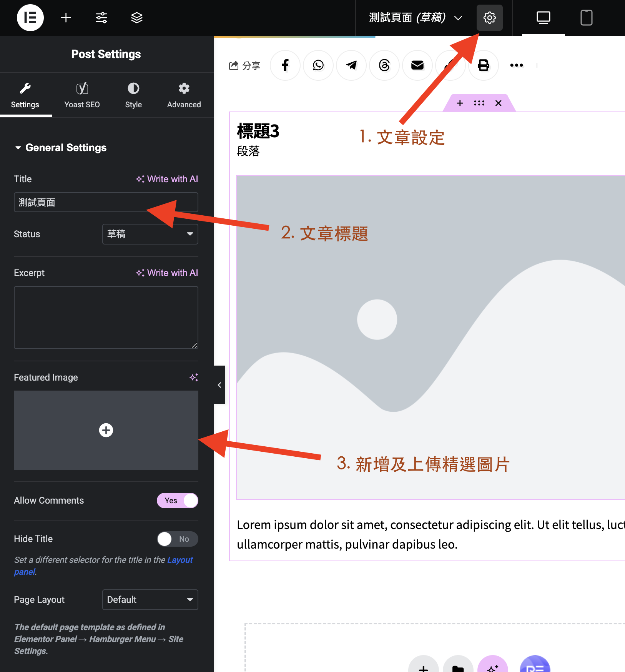Screen dimensions: 625x672
Task: Switch to tablet preview mode
Action: pyautogui.click(x=586, y=18)
